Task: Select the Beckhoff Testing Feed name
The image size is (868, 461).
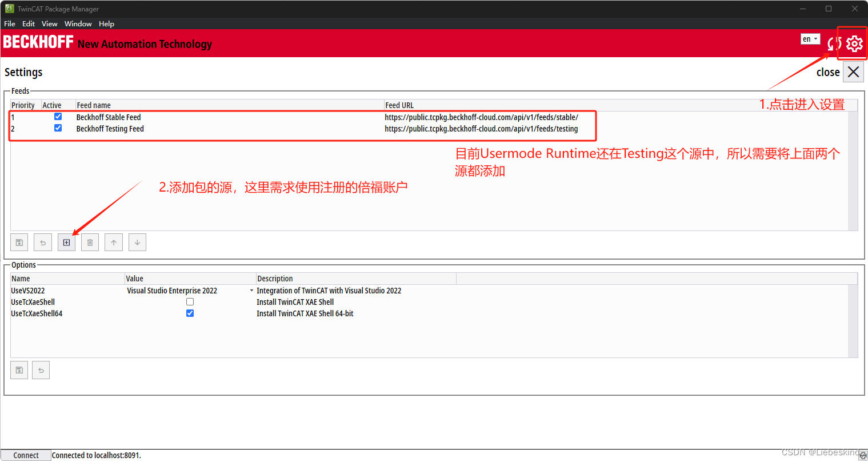Action: (x=110, y=129)
